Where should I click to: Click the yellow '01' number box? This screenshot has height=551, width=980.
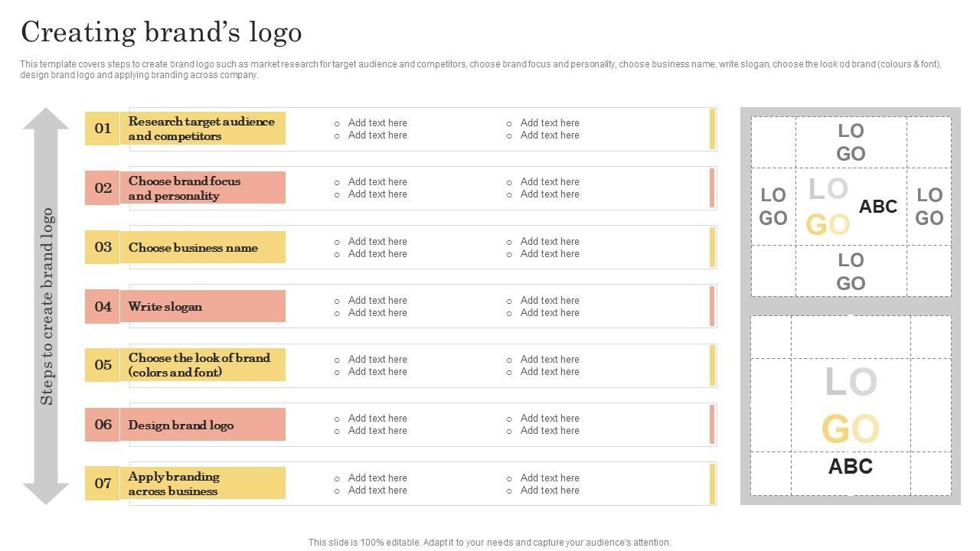pyautogui.click(x=103, y=129)
